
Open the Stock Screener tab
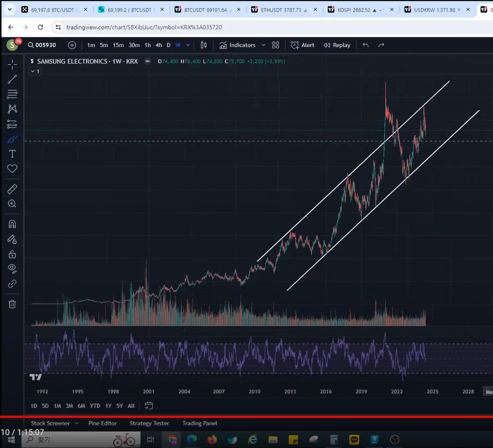50,423
